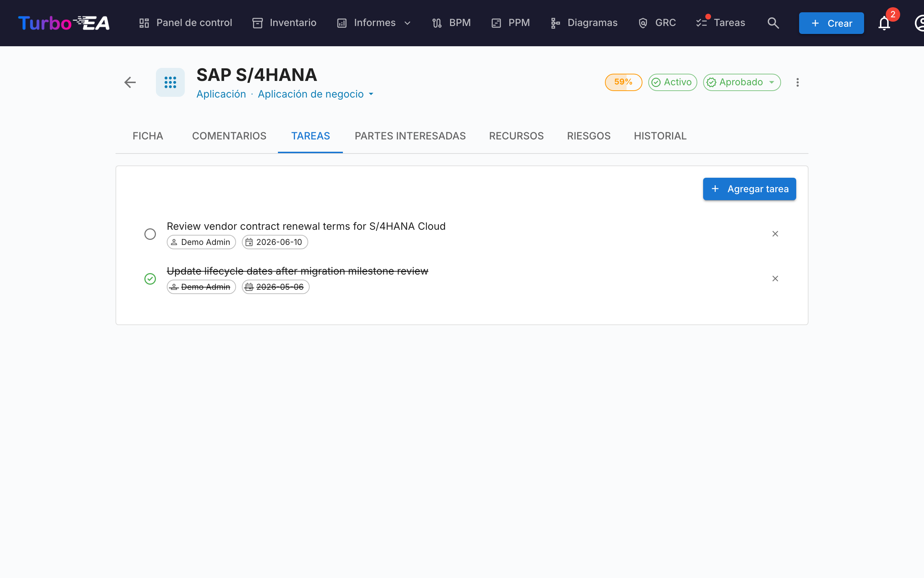Click 'Review vendor contract renewal terms' task title
The width and height of the screenshot is (924, 578).
[x=306, y=226]
